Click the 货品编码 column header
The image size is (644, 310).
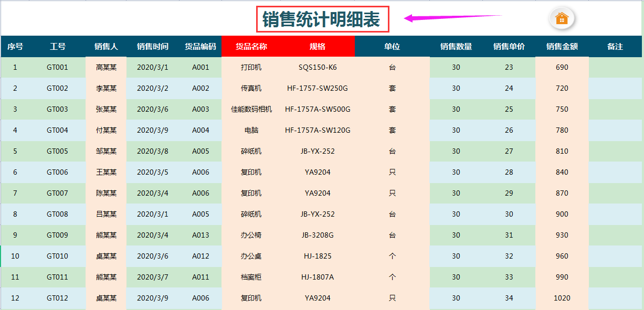tap(200, 46)
